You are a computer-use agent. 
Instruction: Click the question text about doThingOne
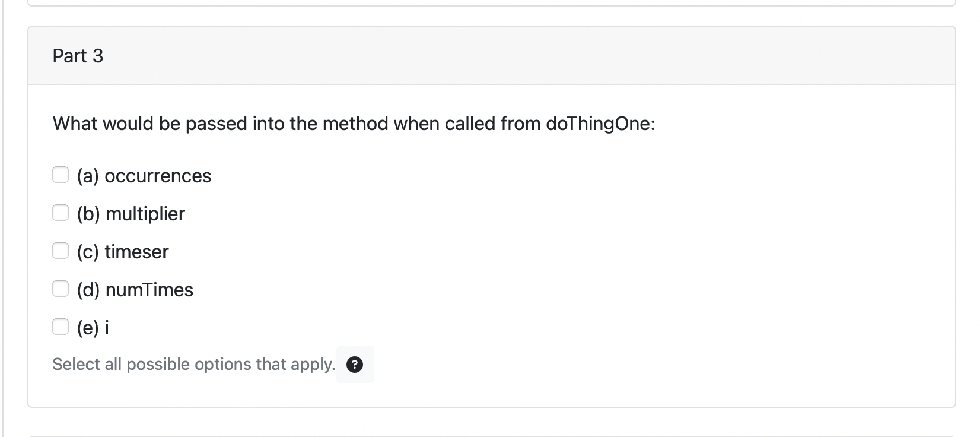pyautogui.click(x=354, y=123)
